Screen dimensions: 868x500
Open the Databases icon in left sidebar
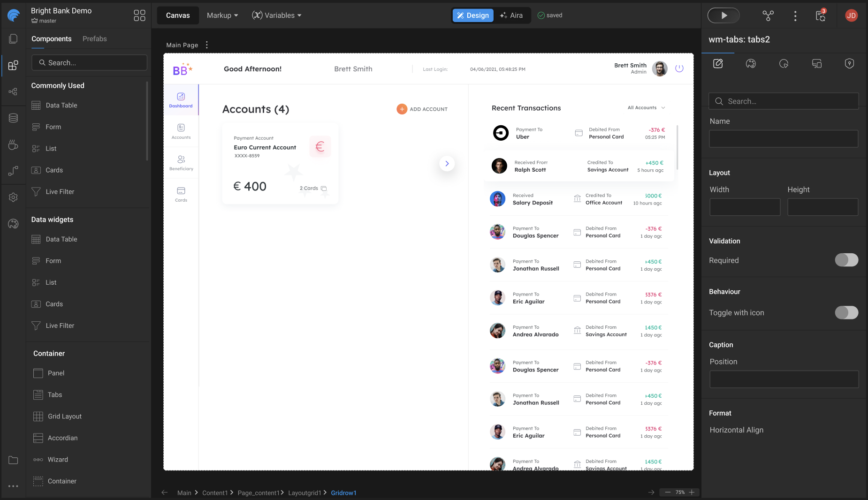pyautogui.click(x=13, y=118)
